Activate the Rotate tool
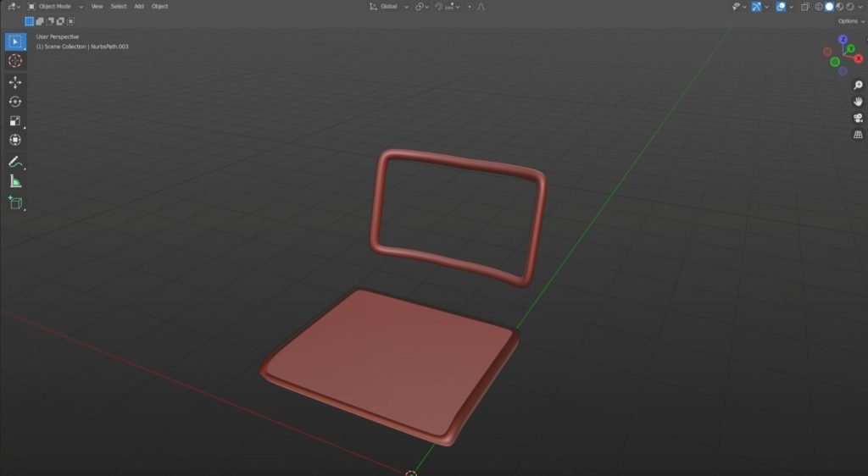 pyautogui.click(x=15, y=102)
